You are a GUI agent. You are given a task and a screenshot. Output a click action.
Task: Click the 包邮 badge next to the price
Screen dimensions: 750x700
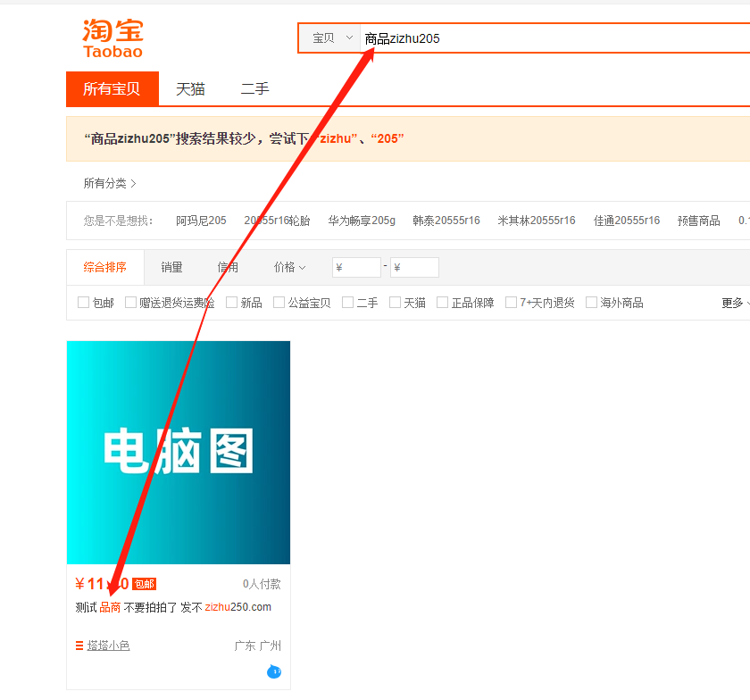(x=144, y=584)
